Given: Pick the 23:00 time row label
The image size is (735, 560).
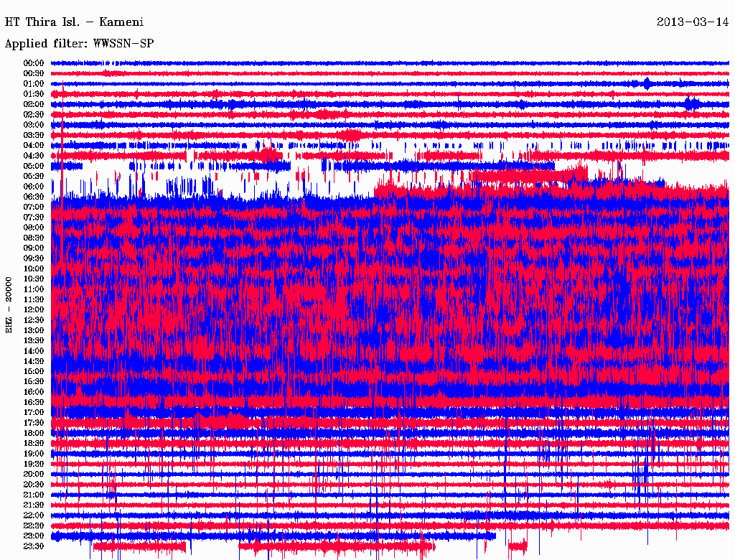Looking at the screenshot, I should [x=34, y=536].
